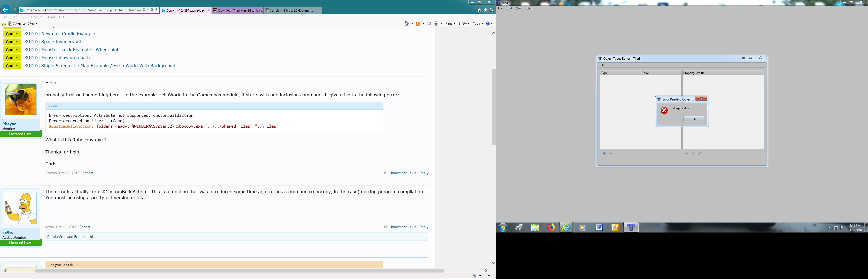Click the add object type plus icon
This screenshot has width=868, height=279.
[604, 153]
